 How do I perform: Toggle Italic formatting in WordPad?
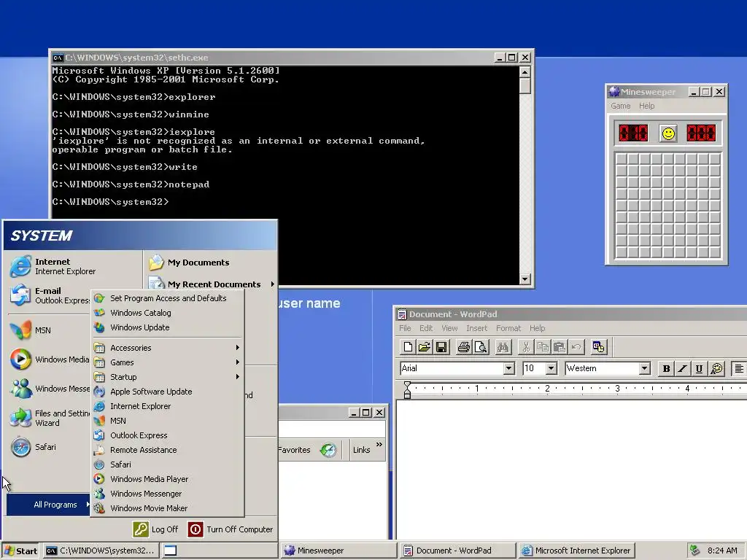pyautogui.click(x=683, y=368)
